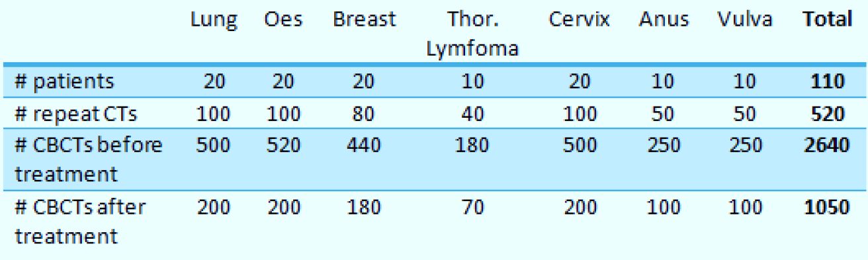Click total patients value 110
Viewport: 868px width, 260px height.
830,82
